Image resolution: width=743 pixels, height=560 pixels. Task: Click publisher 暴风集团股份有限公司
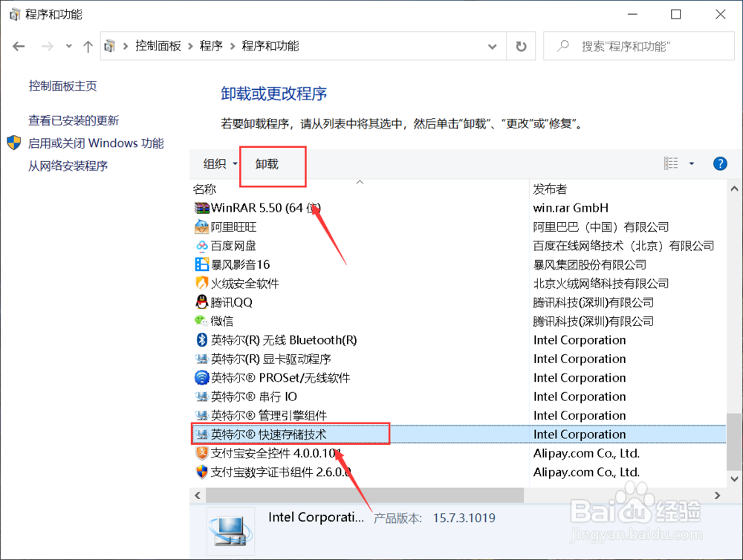(589, 264)
